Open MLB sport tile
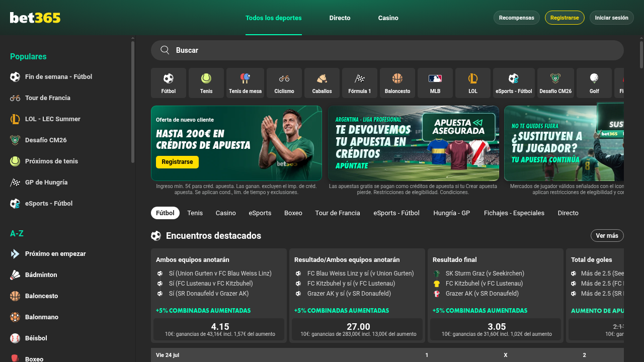Image resolution: width=644 pixels, height=362 pixels. [435, 83]
